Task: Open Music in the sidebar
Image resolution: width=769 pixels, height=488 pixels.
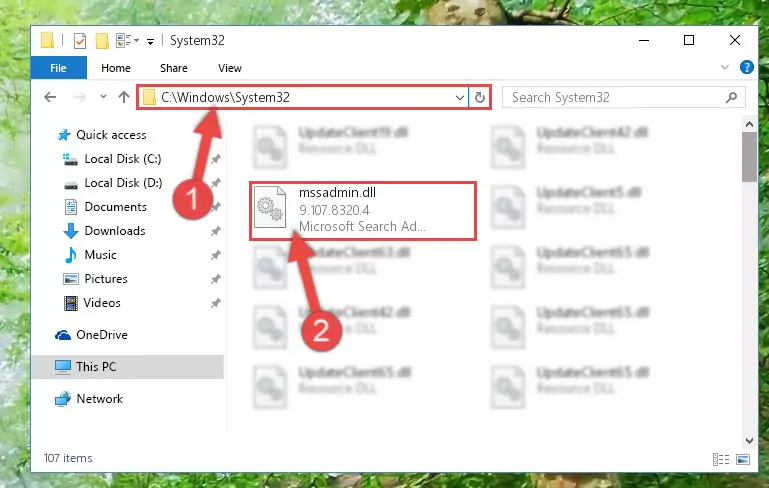Action: 101,255
